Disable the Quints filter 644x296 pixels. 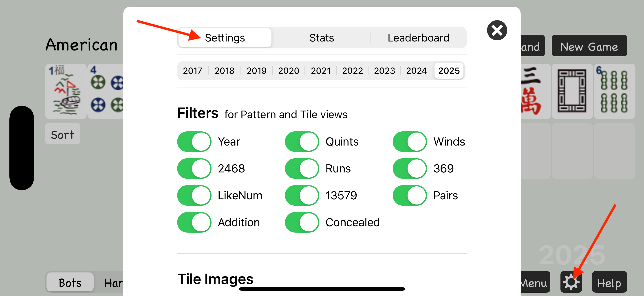tap(302, 141)
